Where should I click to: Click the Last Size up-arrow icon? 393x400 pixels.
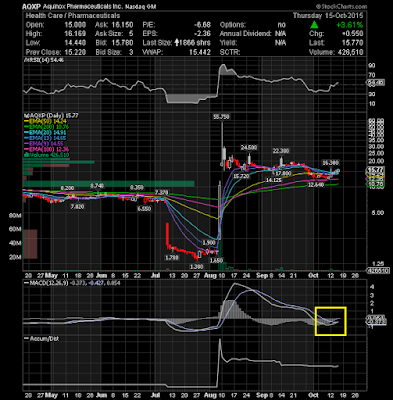[x=177, y=43]
